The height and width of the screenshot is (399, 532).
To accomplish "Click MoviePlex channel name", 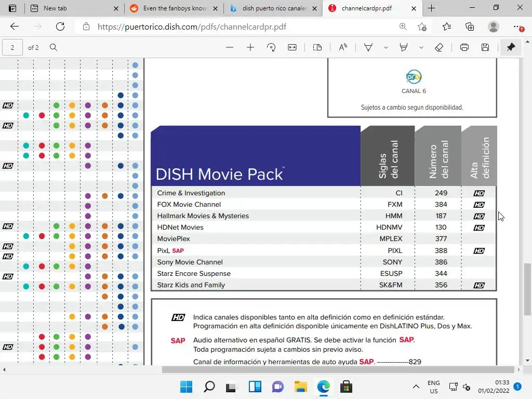I will point(174,238).
